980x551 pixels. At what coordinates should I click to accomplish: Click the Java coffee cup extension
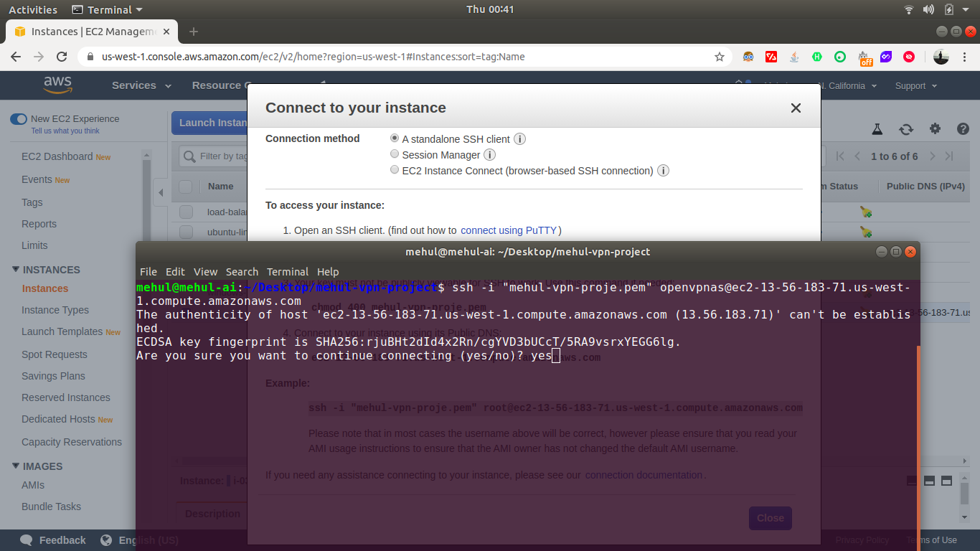pos(794,57)
